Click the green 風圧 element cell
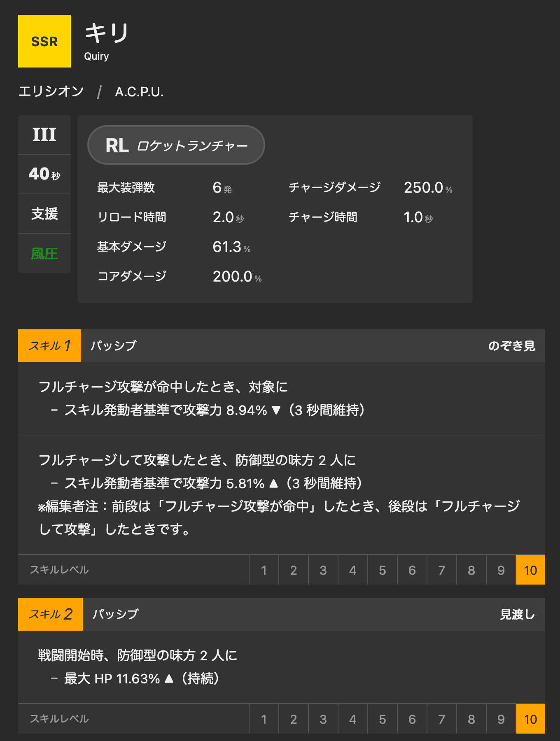The height and width of the screenshot is (741, 560). click(44, 253)
